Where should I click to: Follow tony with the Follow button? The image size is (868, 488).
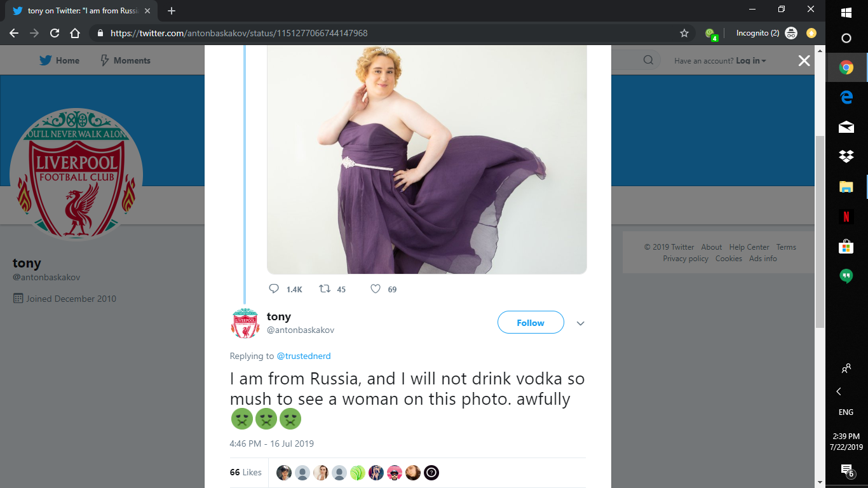click(x=531, y=323)
